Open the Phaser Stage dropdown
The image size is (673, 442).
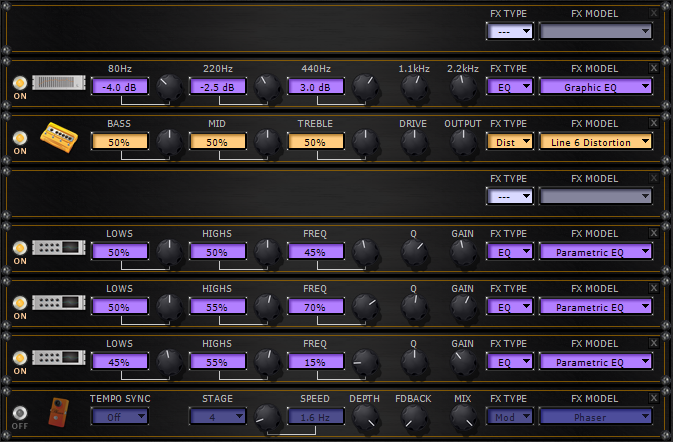point(218,416)
